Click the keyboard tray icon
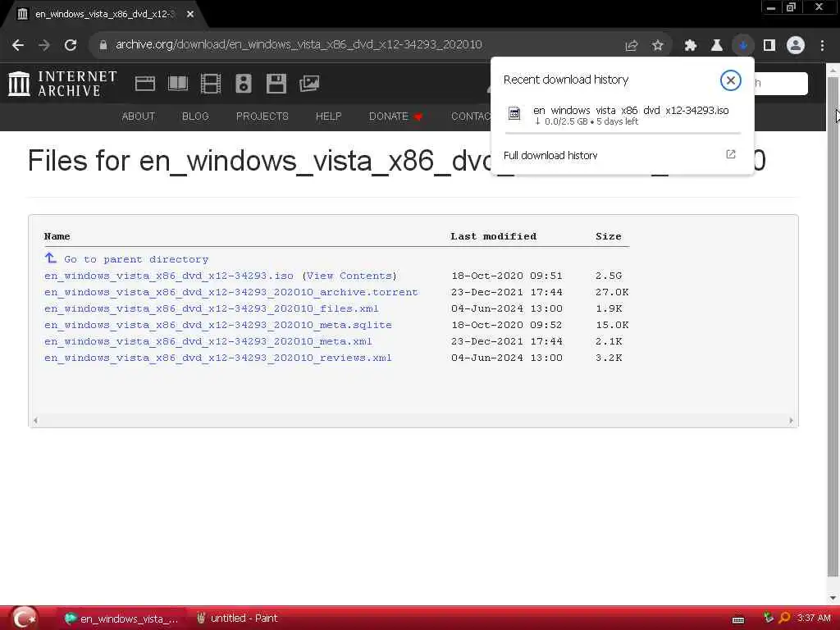840x630 pixels. pyautogui.click(x=738, y=620)
